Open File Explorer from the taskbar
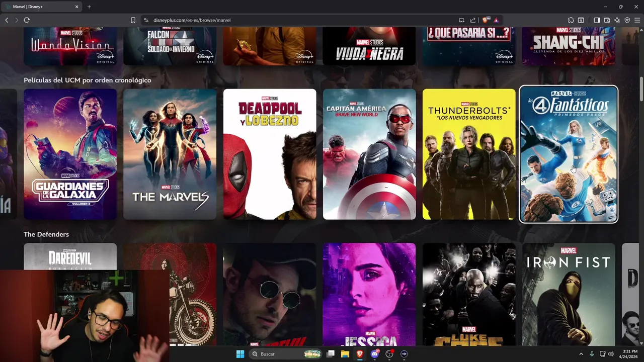The height and width of the screenshot is (362, 644). click(345, 354)
